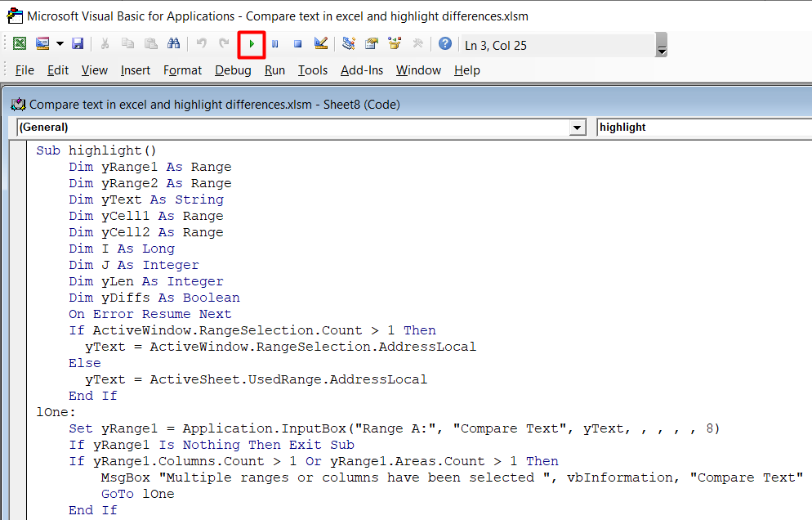Switch to Microsoft Excel view icon
The width and height of the screenshot is (812, 520).
coord(19,44)
